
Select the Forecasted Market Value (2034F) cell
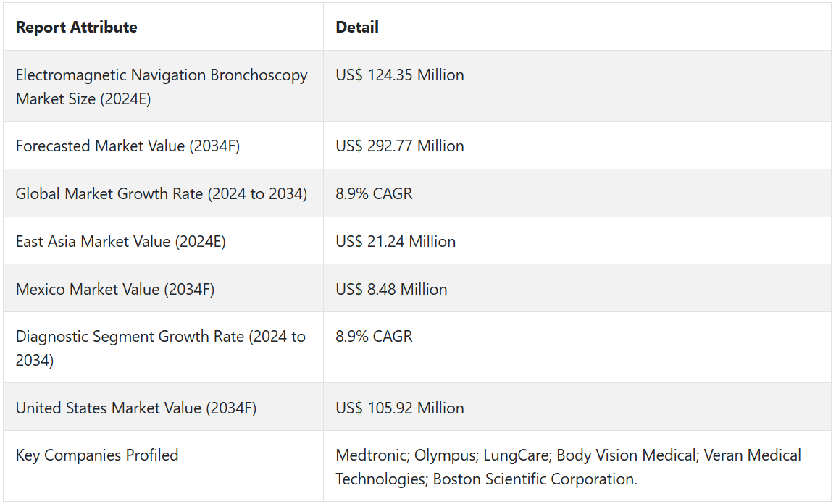click(128, 146)
